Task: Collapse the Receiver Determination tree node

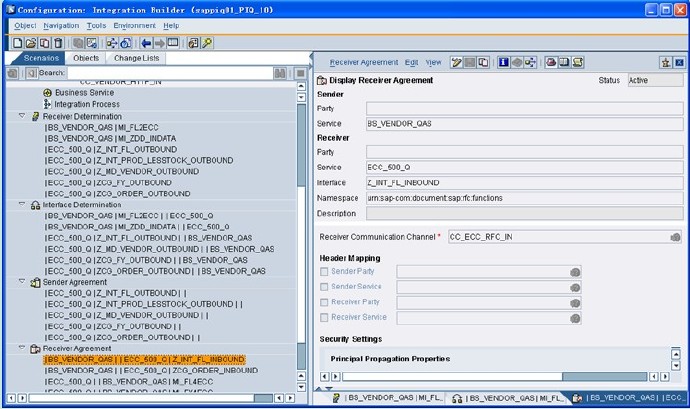Action: pos(22,115)
